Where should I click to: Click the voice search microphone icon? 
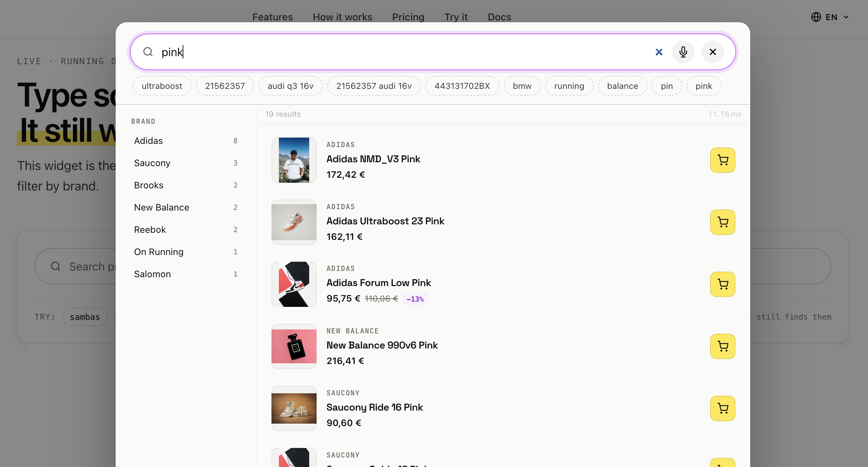pyautogui.click(x=683, y=52)
